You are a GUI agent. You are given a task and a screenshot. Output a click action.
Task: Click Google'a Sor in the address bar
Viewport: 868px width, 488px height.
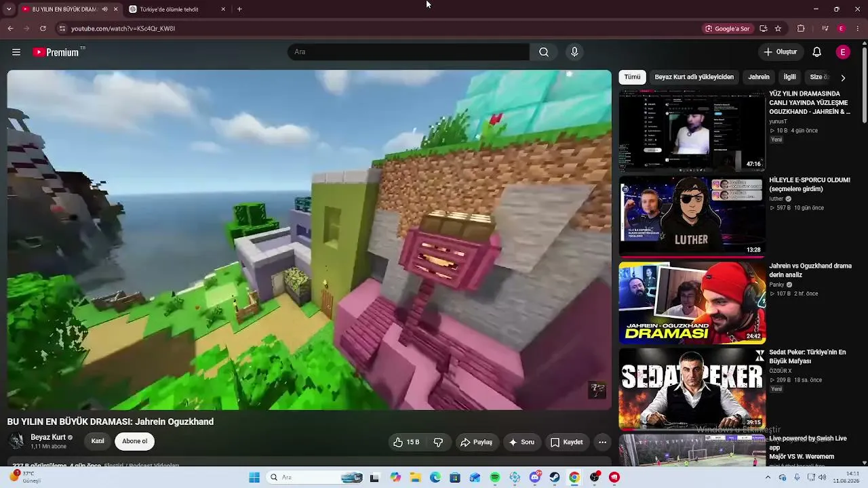coord(728,28)
